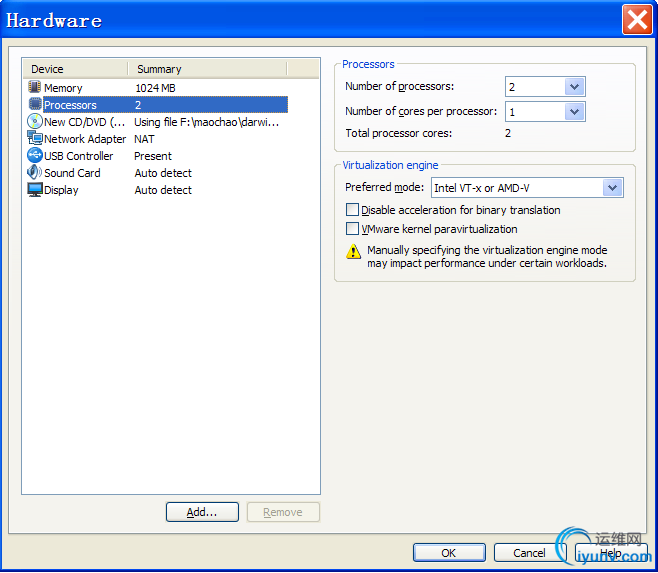Click the NAT summary value

144,139
